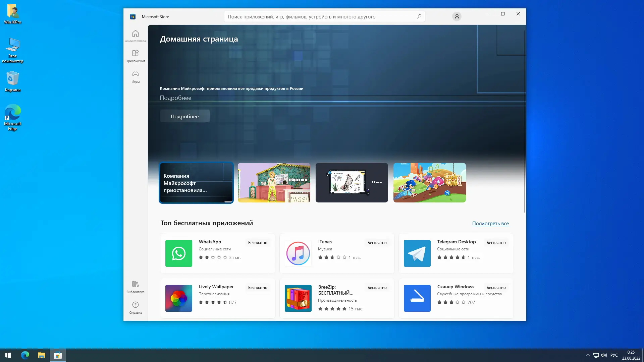Show hidden icons in the system tray
This screenshot has height=362, width=644.
(x=588, y=355)
